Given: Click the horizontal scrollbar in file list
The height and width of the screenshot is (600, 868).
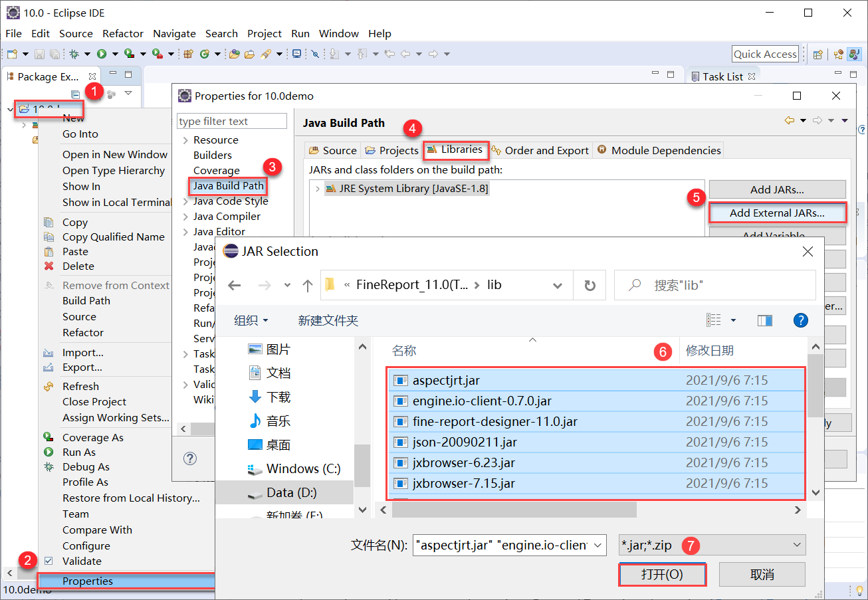Looking at the screenshot, I should click(514, 510).
